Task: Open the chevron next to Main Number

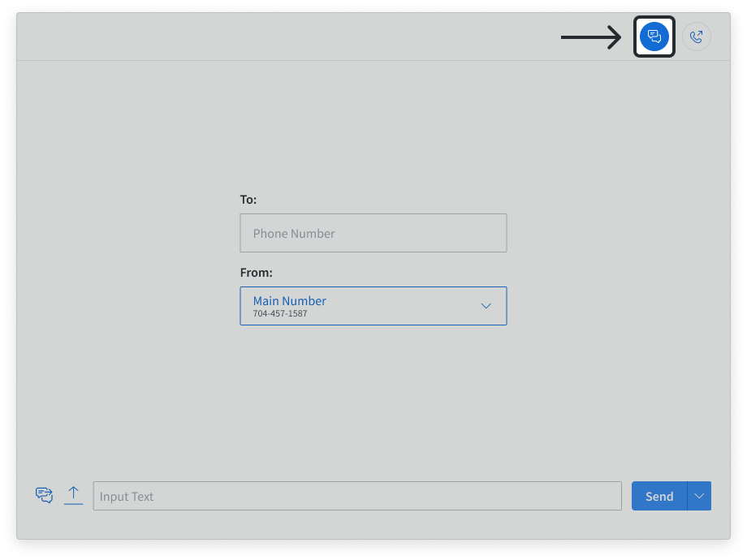Action: pyautogui.click(x=486, y=306)
